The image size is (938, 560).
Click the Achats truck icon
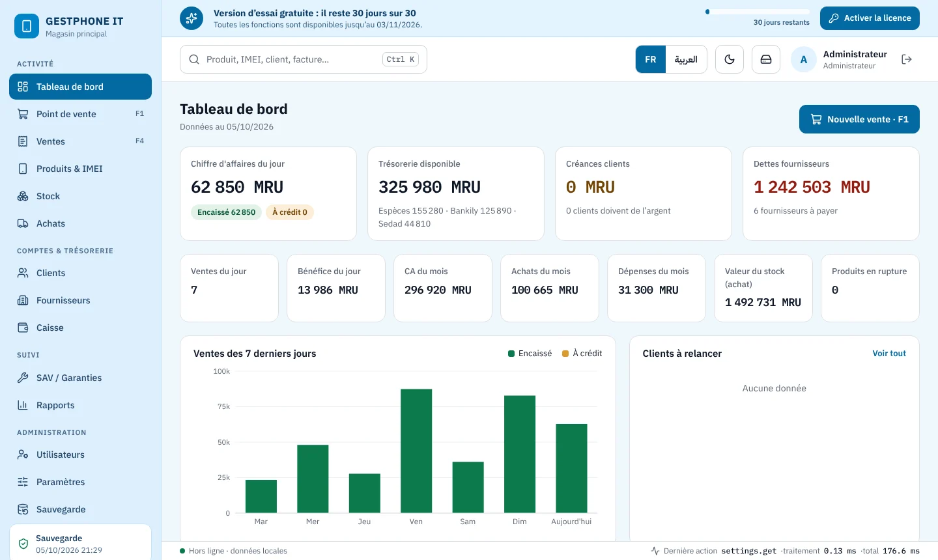tap(23, 223)
